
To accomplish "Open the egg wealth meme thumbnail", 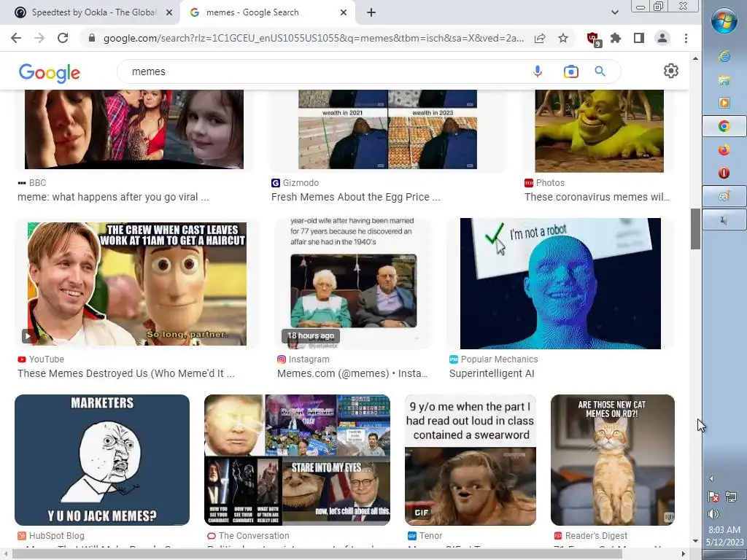I will (387, 130).
